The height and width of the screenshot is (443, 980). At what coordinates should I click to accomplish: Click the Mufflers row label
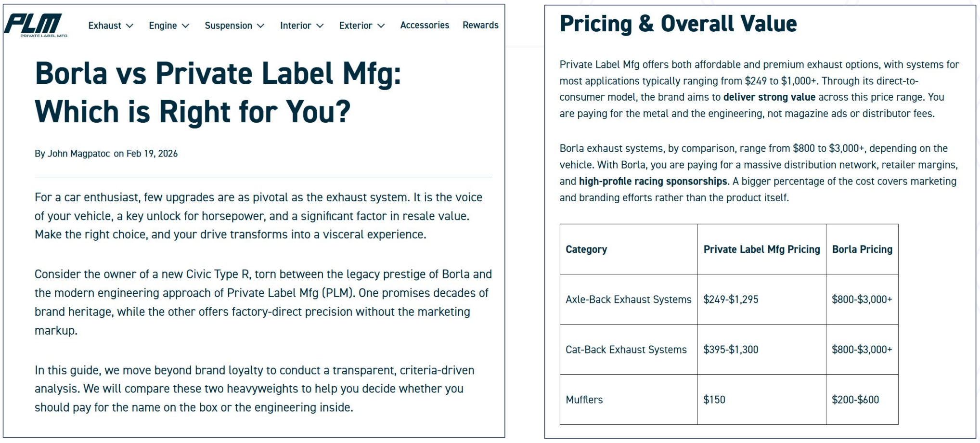(x=584, y=400)
